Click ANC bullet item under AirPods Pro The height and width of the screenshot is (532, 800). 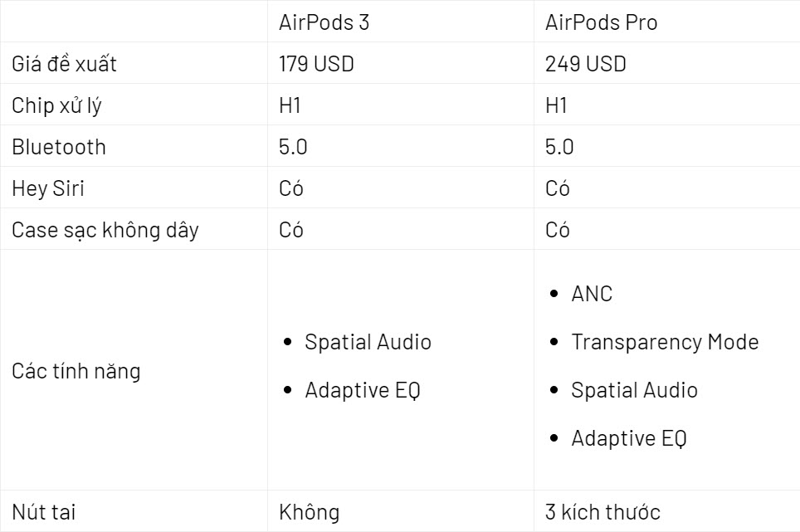(x=592, y=294)
